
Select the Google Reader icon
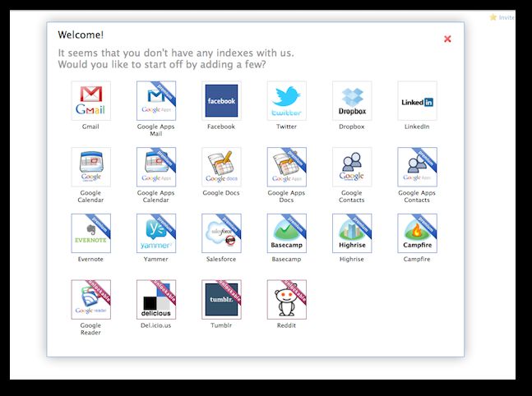coord(91,299)
